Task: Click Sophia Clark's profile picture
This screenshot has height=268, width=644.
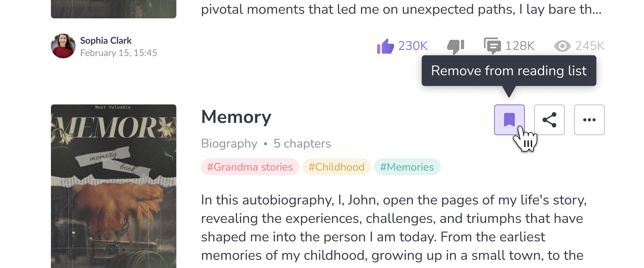Action: coord(63,46)
